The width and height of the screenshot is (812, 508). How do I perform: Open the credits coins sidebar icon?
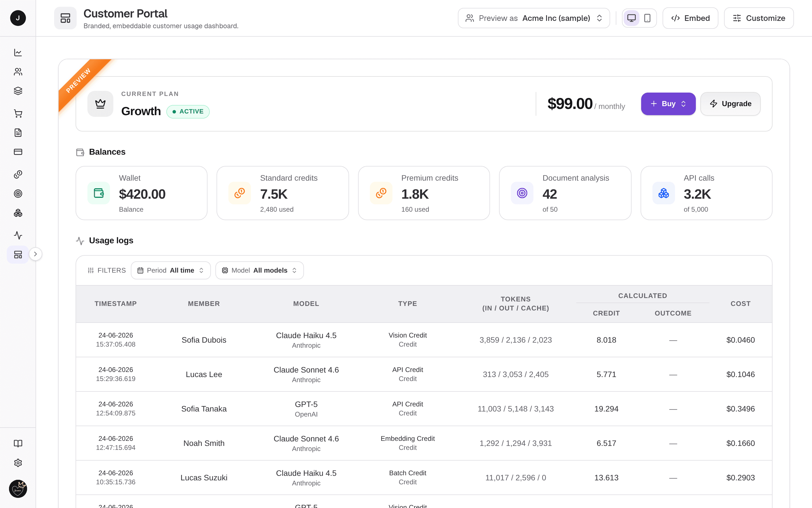18,174
